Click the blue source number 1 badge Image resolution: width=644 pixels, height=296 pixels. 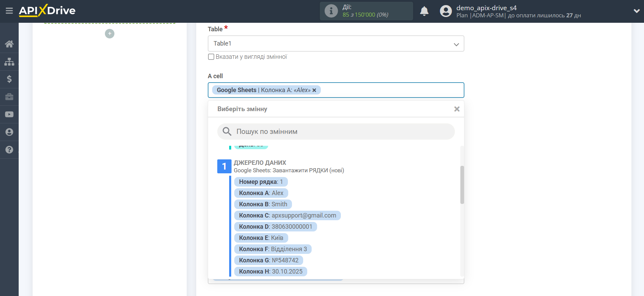tap(224, 166)
